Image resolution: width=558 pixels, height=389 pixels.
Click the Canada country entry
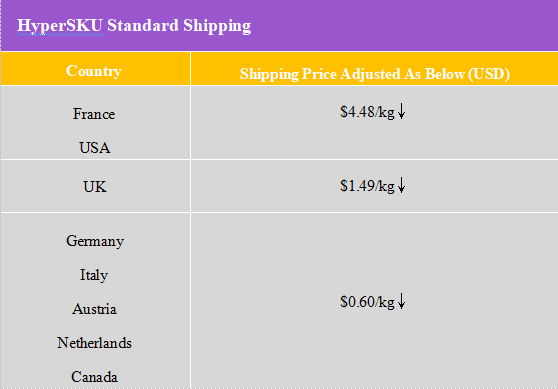[94, 377]
